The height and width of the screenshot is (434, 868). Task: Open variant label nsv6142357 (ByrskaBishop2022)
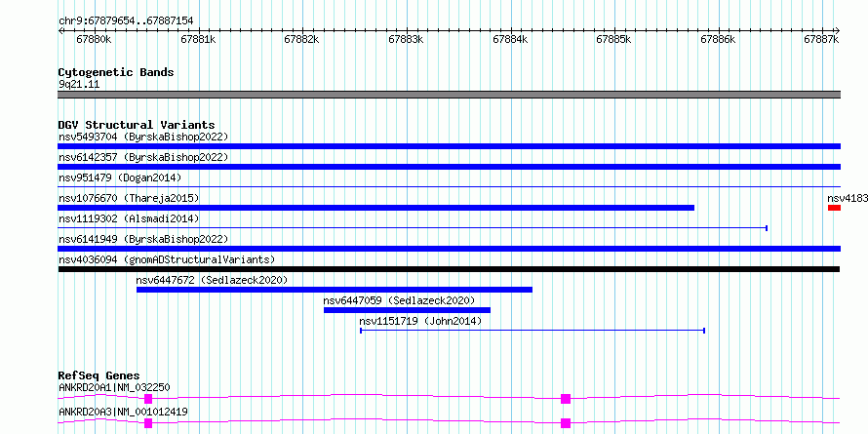coord(143,157)
